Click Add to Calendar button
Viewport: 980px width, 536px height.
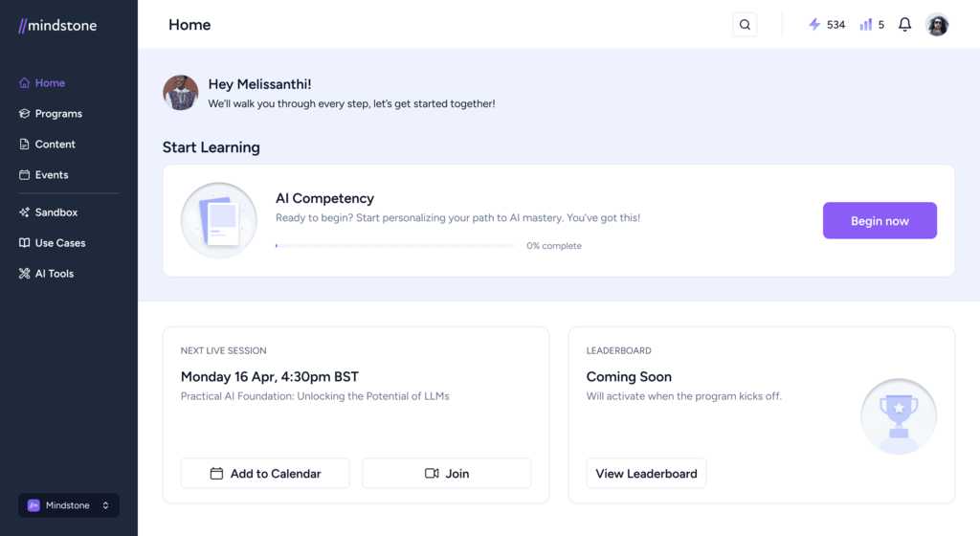pos(265,474)
